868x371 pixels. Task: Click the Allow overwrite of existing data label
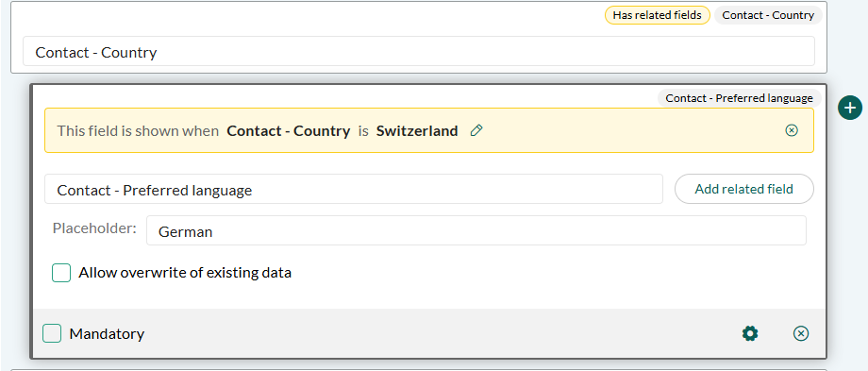coord(185,273)
